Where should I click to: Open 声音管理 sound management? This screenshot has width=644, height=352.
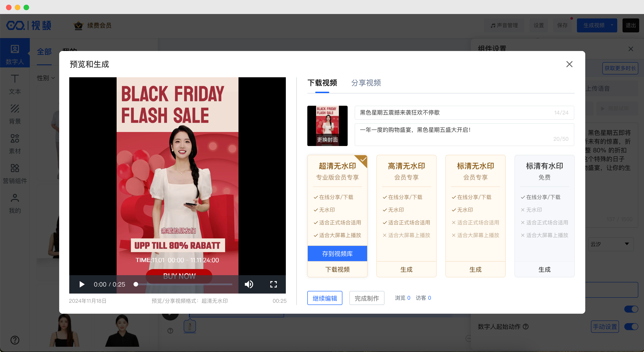pos(504,25)
